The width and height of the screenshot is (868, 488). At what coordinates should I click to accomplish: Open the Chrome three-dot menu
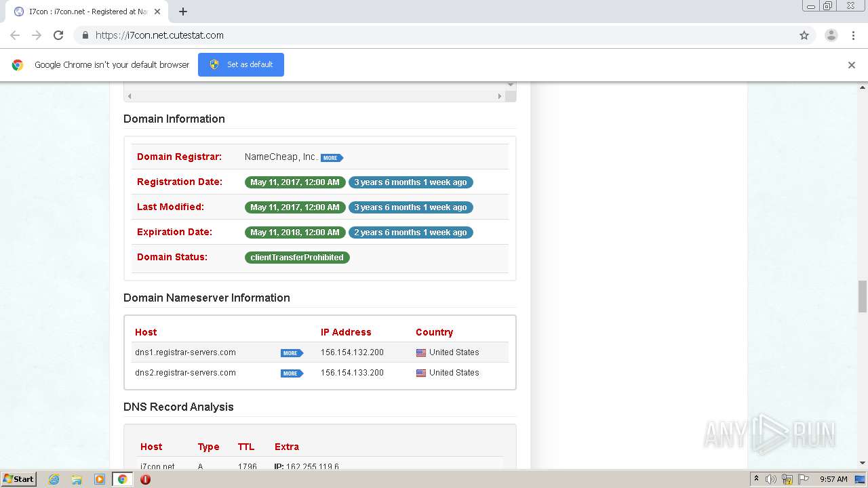[x=854, y=35]
